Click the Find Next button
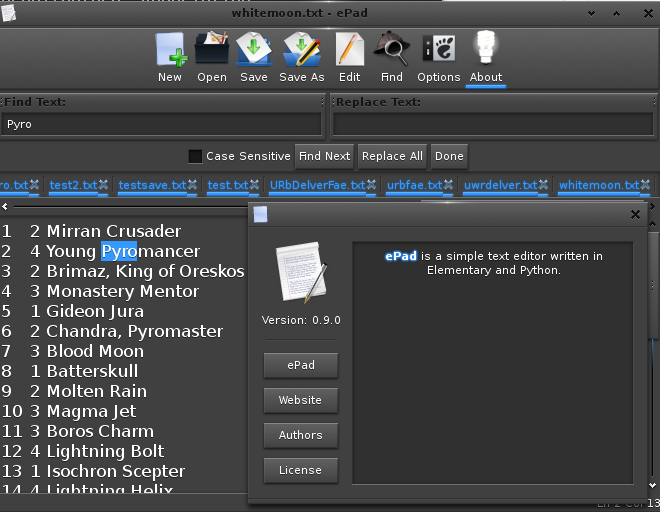 click(324, 156)
